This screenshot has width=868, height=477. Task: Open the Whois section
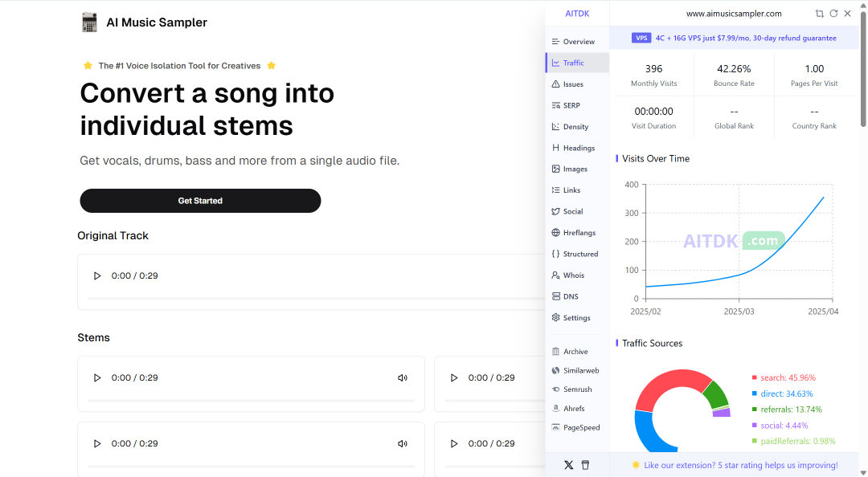[577, 275]
